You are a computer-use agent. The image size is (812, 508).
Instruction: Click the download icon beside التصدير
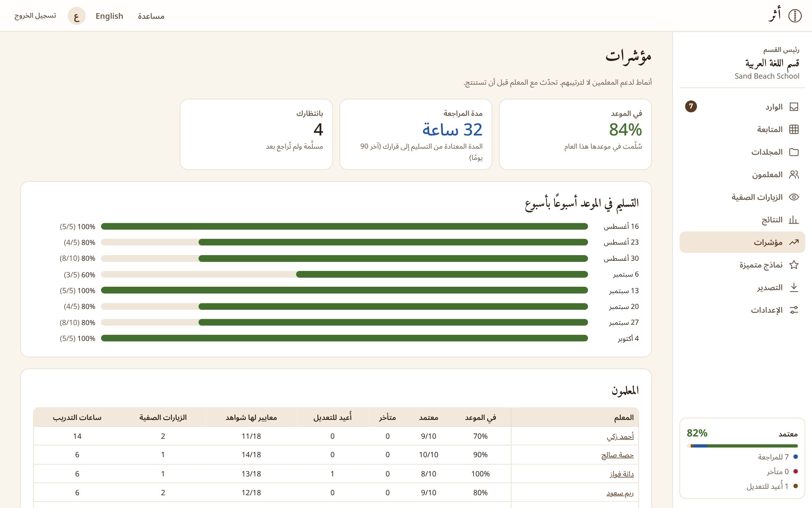click(794, 287)
